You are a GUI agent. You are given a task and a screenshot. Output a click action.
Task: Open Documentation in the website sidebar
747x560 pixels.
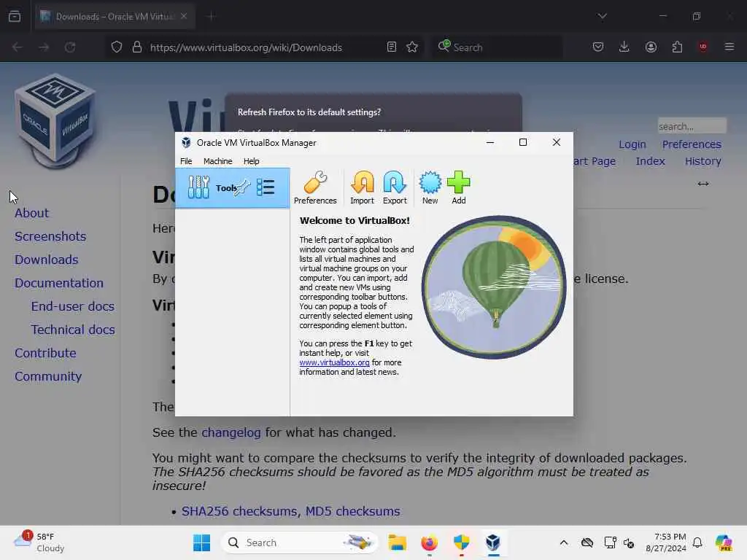(59, 283)
